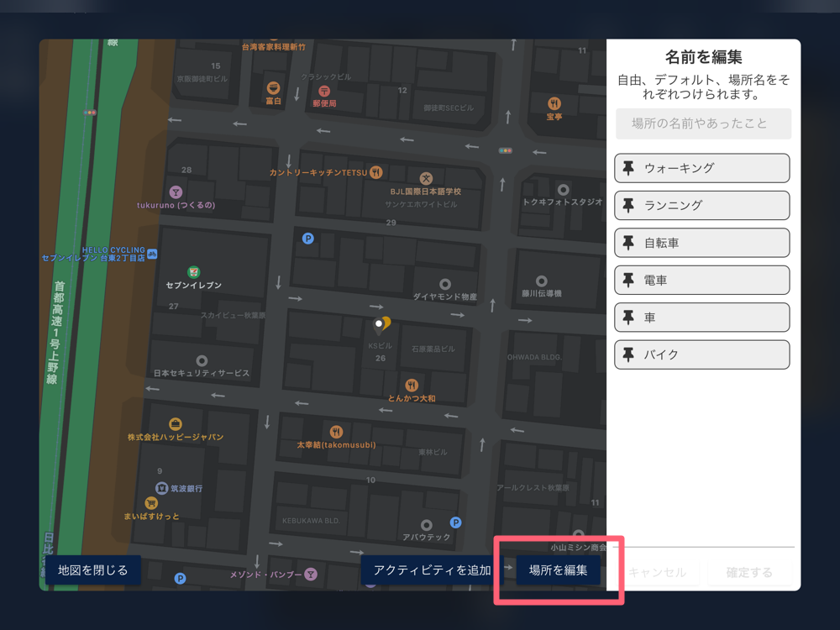840x630 pixels.
Task: Click the parking icon right of 地図を閉じる
Action: (x=181, y=579)
